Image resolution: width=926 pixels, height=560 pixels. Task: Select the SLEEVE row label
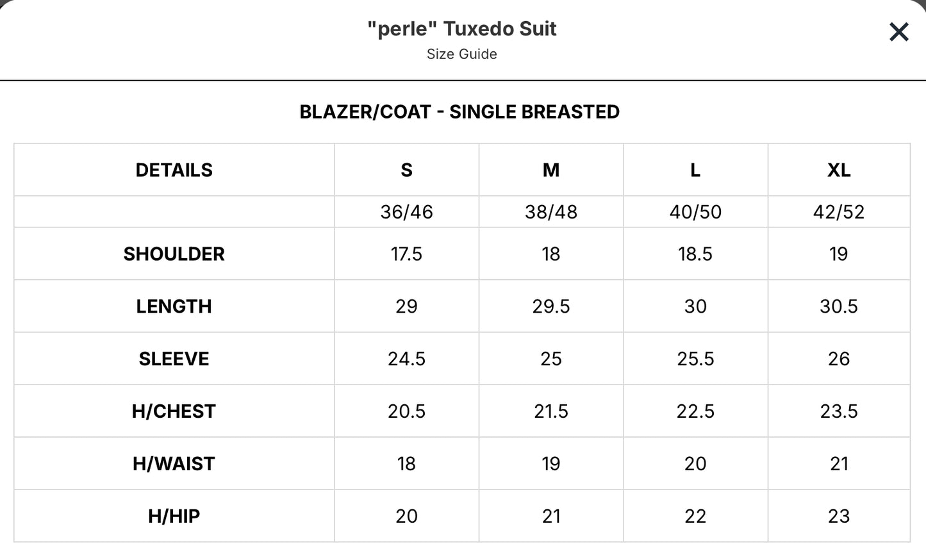click(x=174, y=359)
